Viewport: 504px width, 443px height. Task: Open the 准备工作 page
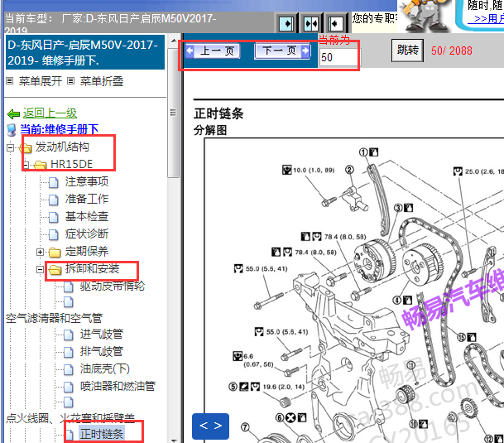pyautogui.click(x=87, y=199)
